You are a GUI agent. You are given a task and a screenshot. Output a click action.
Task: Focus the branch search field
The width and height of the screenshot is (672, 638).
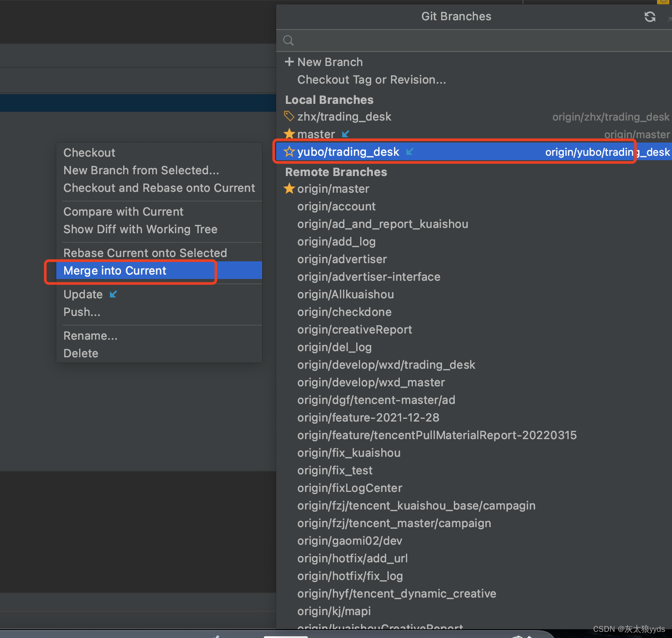click(x=474, y=40)
